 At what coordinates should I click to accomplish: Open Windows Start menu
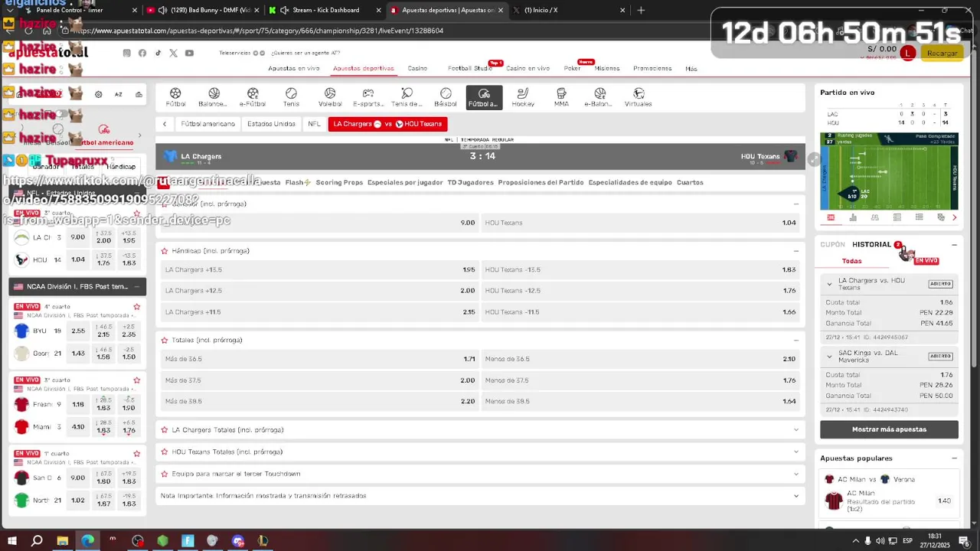tap(11, 541)
